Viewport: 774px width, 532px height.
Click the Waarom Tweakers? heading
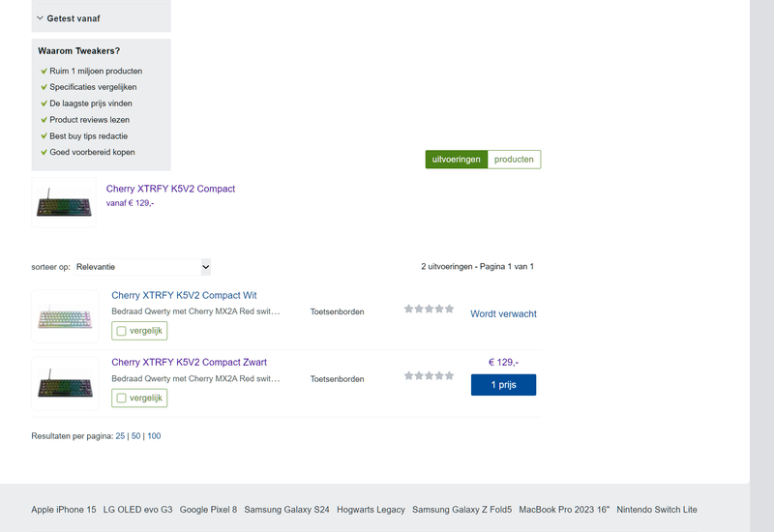tap(79, 51)
